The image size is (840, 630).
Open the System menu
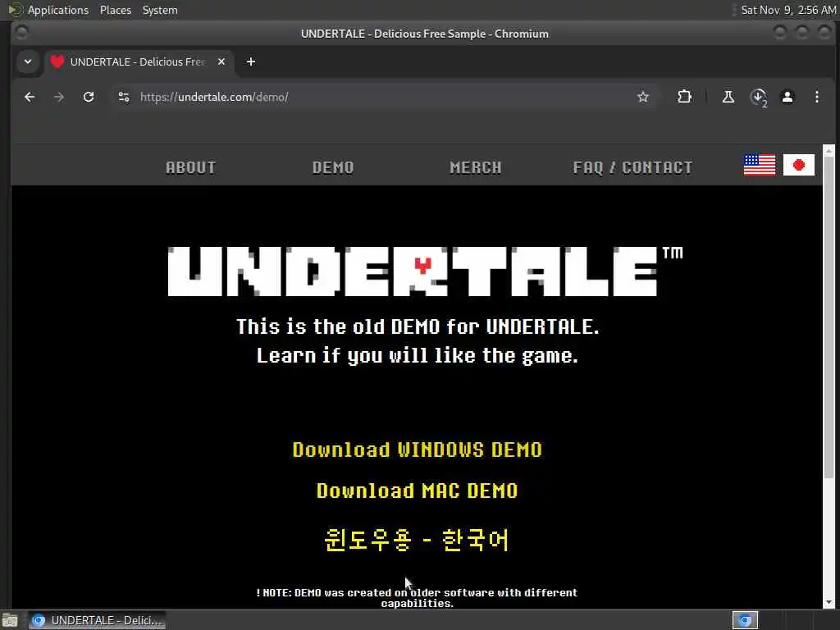click(x=160, y=10)
